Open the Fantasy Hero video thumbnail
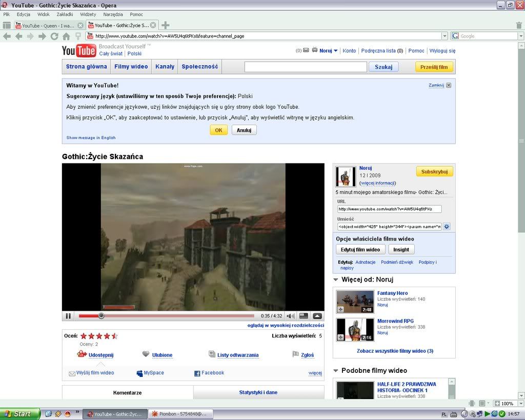Screen dimensions: 525x420 pos(355,302)
